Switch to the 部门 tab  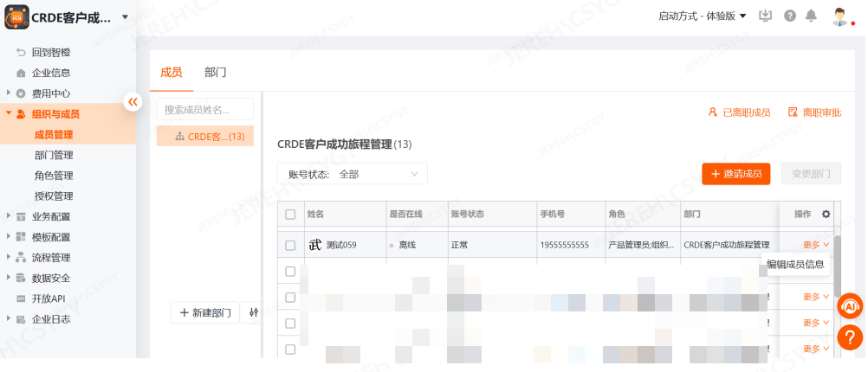click(x=216, y=73)
